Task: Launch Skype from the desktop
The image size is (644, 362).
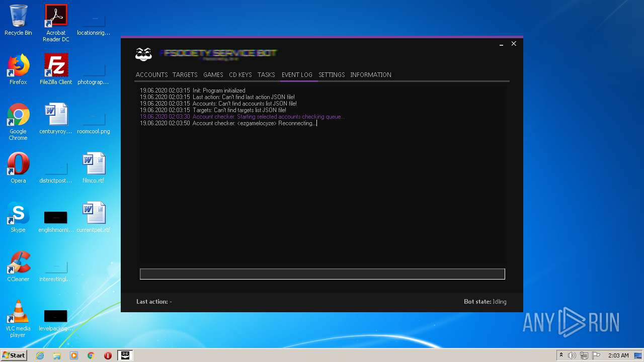Action: point(18,217)
